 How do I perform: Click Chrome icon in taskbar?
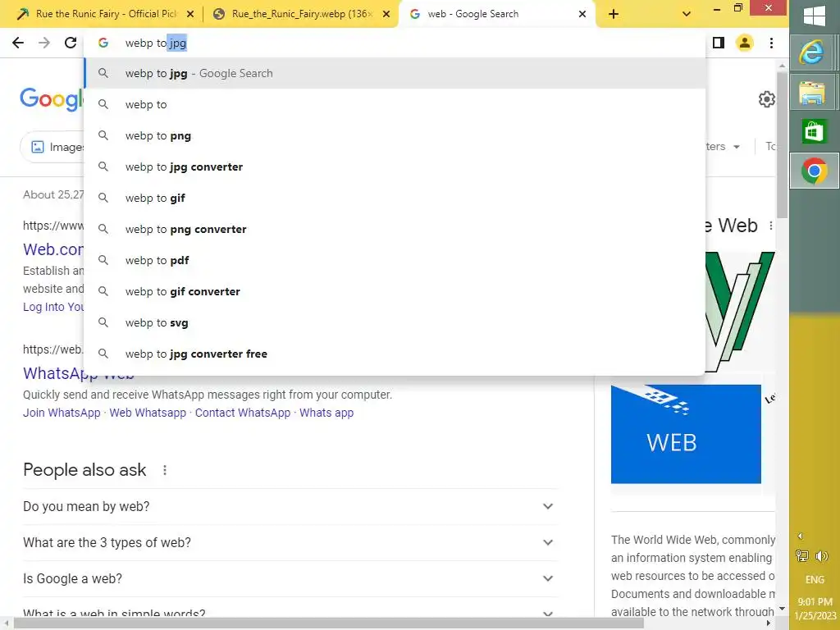tap(815, 171)
